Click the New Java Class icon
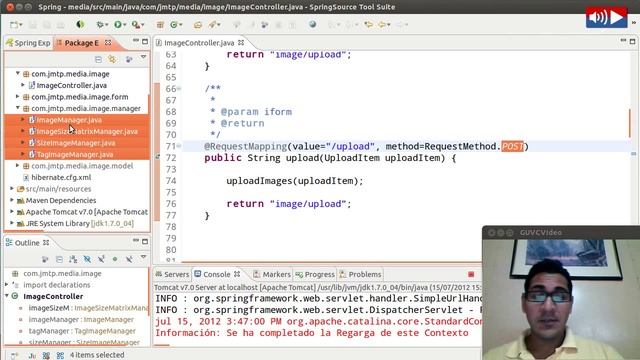Viewport: 640px width, 360px height. [x=174, y=25]
